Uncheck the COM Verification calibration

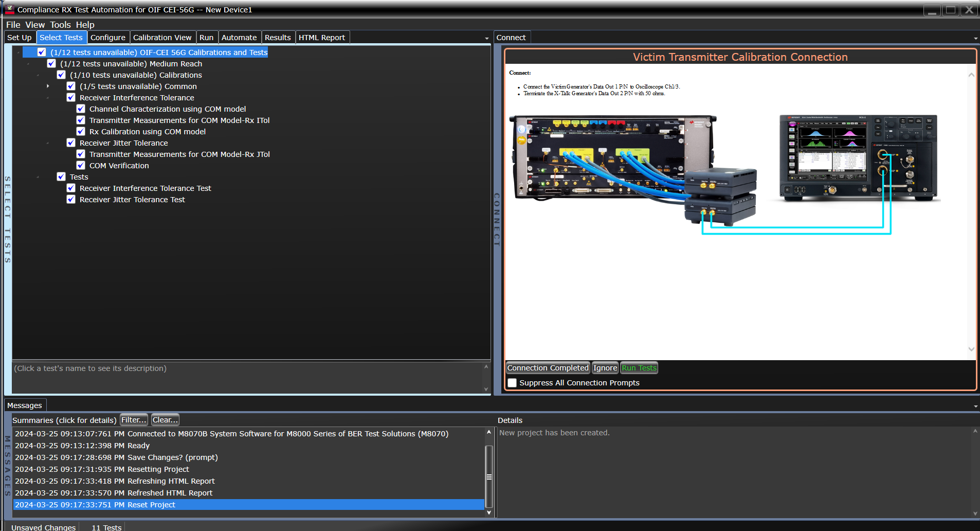coord(81,165)
